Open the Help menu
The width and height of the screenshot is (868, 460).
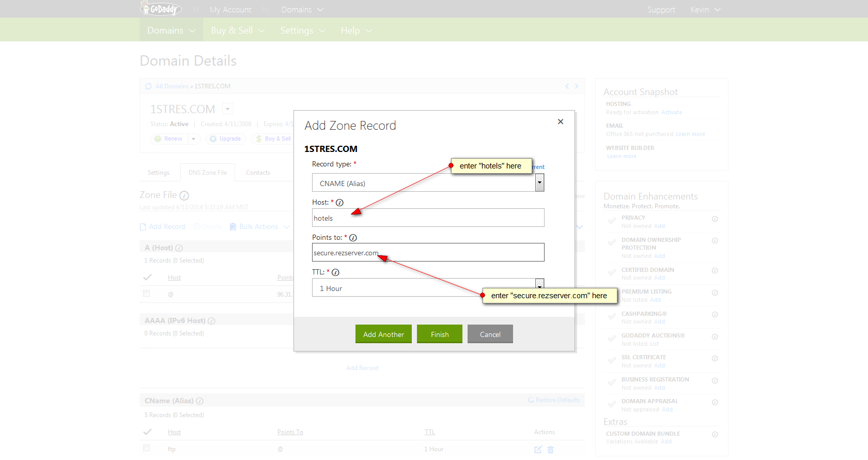(356, 30)
